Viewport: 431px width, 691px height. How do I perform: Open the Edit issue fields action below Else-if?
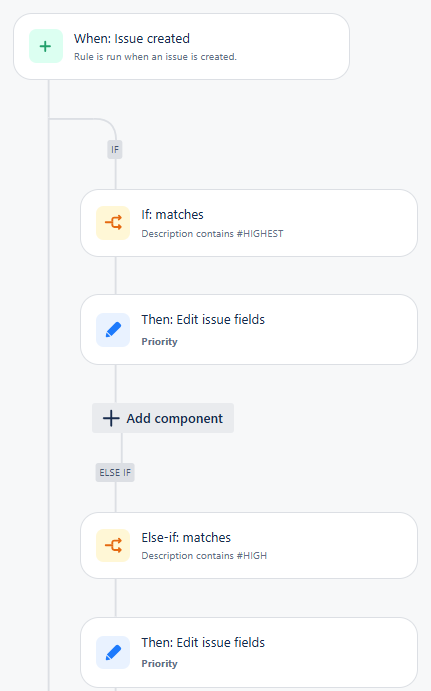pos(249,652)
